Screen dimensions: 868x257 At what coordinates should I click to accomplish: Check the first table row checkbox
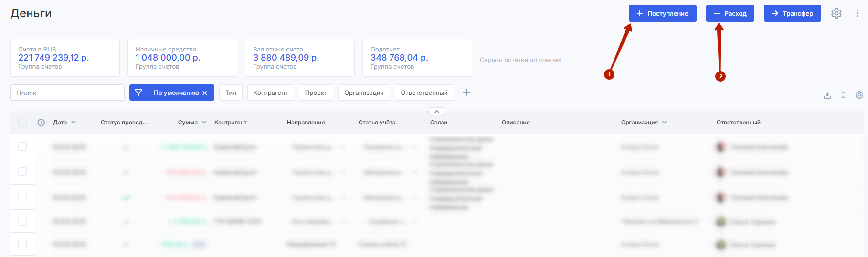pos(22,146)
